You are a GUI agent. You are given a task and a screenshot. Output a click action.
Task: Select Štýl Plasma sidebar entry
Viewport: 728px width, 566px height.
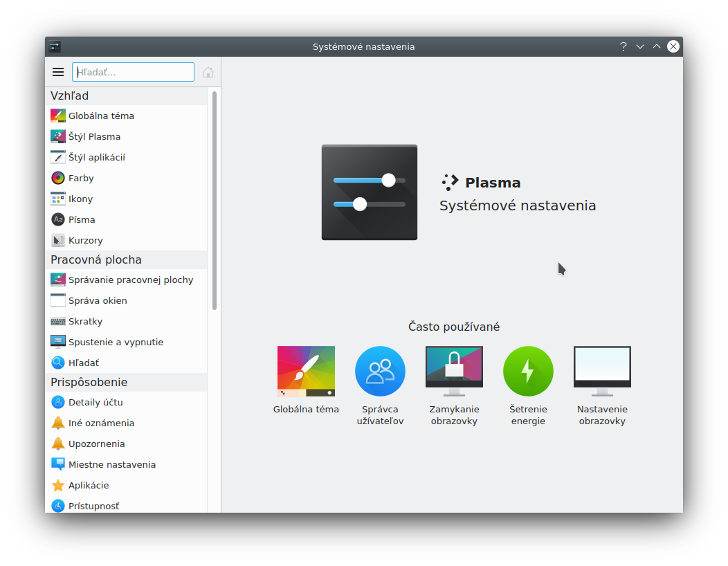(126, 136)
